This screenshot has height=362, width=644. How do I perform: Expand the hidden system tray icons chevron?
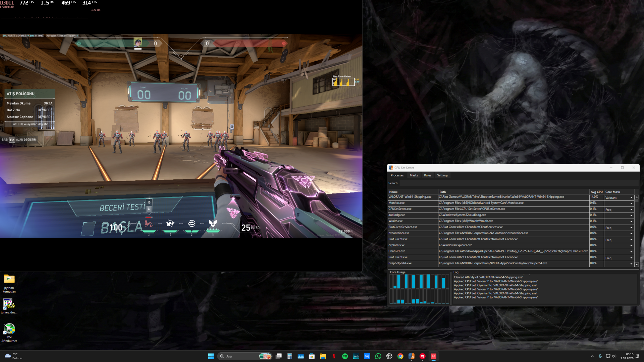coord(592,356)
